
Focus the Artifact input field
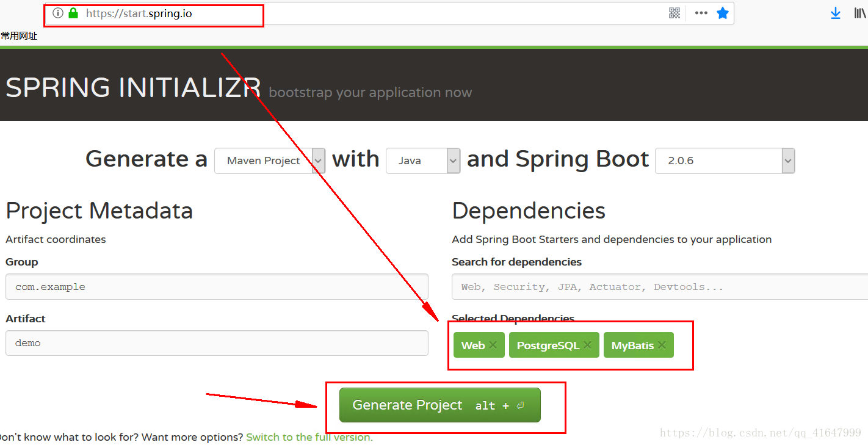[x=217, y=343]
